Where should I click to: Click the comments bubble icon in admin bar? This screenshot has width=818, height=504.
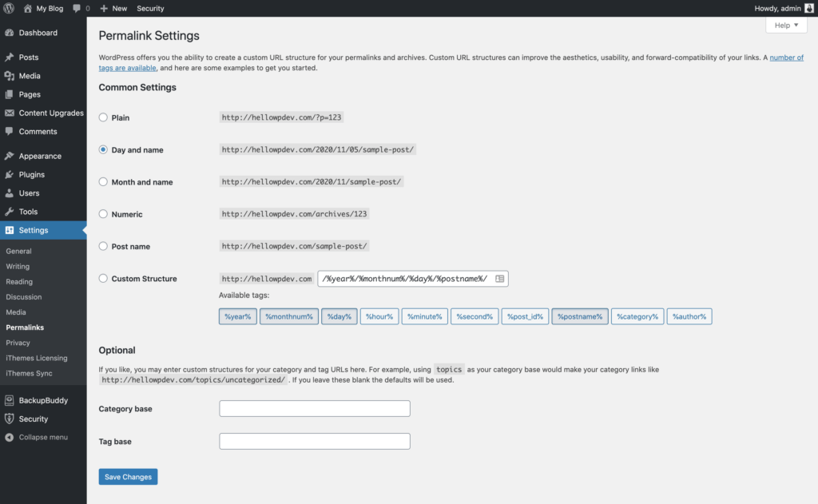(76, 8)
